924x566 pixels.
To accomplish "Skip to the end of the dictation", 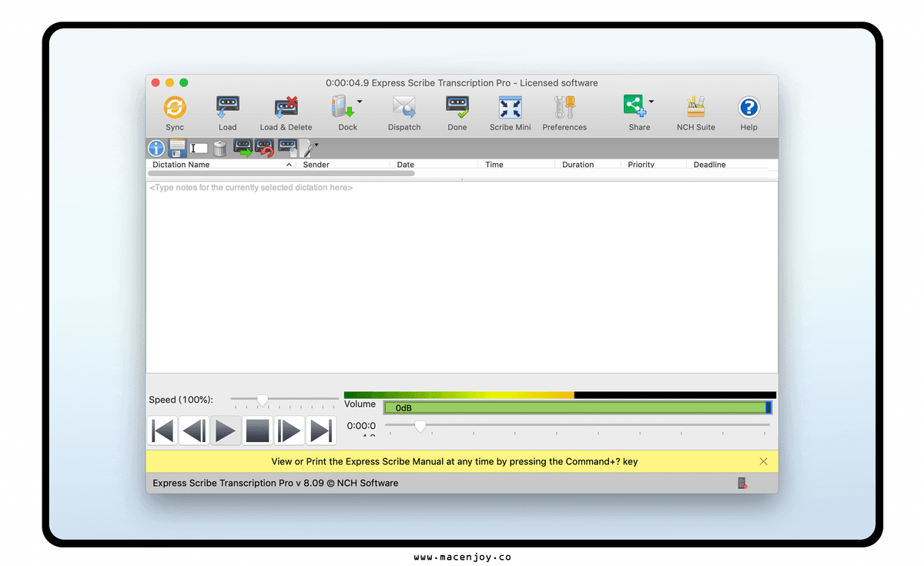I will (x=321, y=430).
